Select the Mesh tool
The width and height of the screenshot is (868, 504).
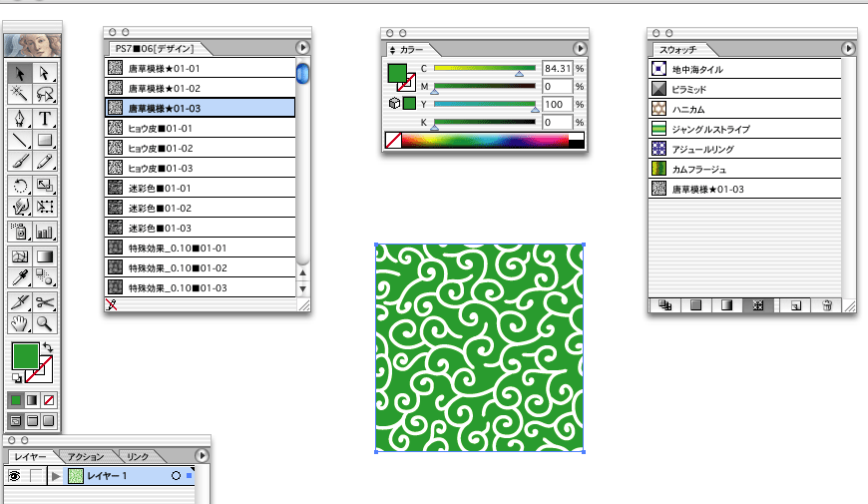(x=20, y=256)
